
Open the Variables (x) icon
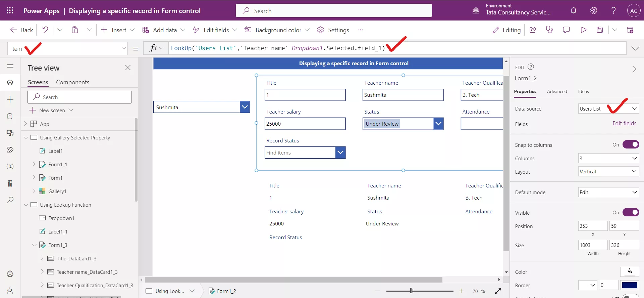coord(10,166)
